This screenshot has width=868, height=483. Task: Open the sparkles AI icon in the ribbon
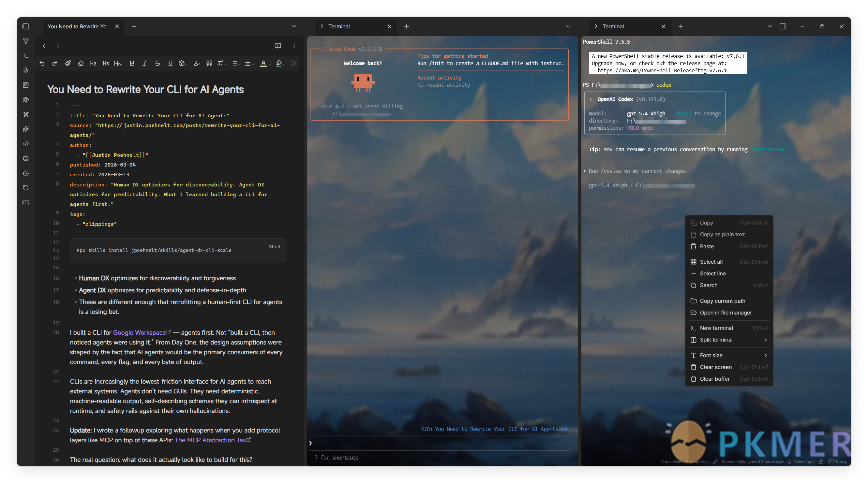(26, 129)
